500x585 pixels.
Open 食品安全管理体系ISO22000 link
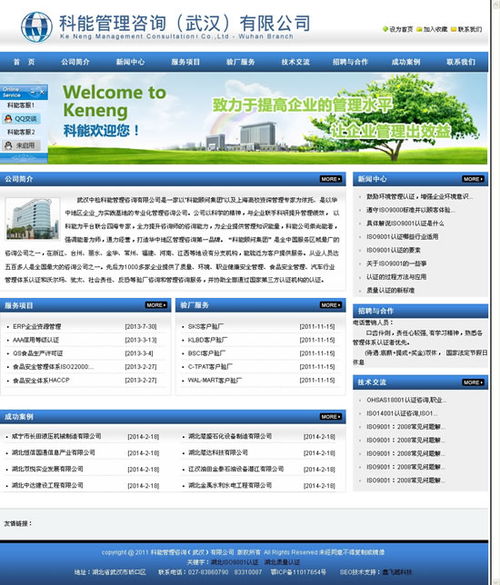(53, 367)
